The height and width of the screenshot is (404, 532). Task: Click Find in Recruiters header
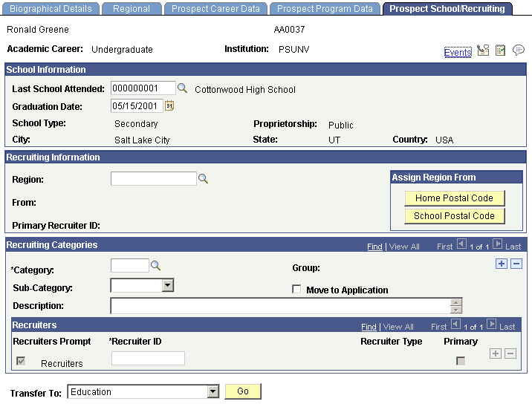[369, 327]
